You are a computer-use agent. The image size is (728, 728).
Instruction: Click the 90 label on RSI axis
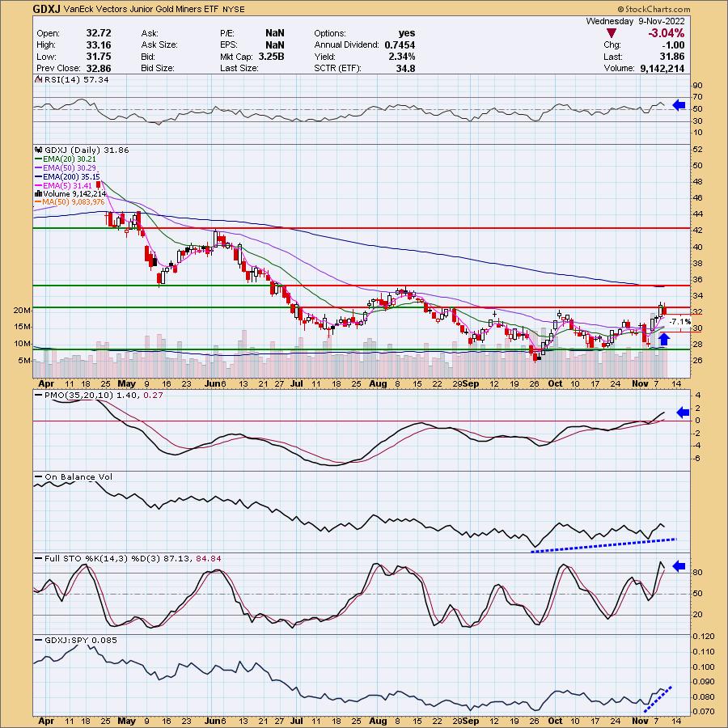(x=697, y=86)
